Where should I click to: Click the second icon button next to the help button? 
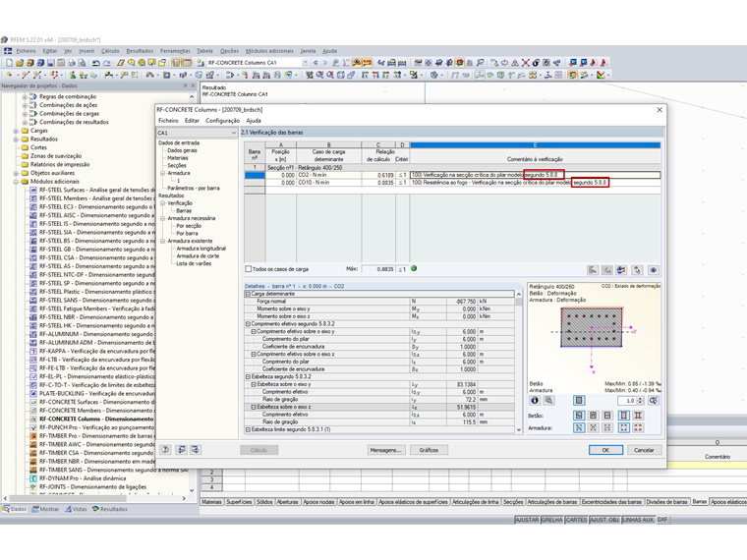pos(181,450)
